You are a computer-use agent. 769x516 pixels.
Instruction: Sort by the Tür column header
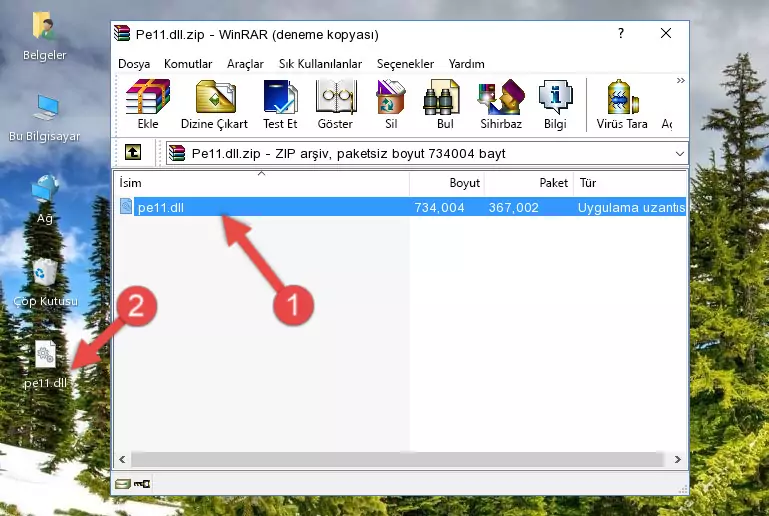pyautogui.click(x=630, y=183)
